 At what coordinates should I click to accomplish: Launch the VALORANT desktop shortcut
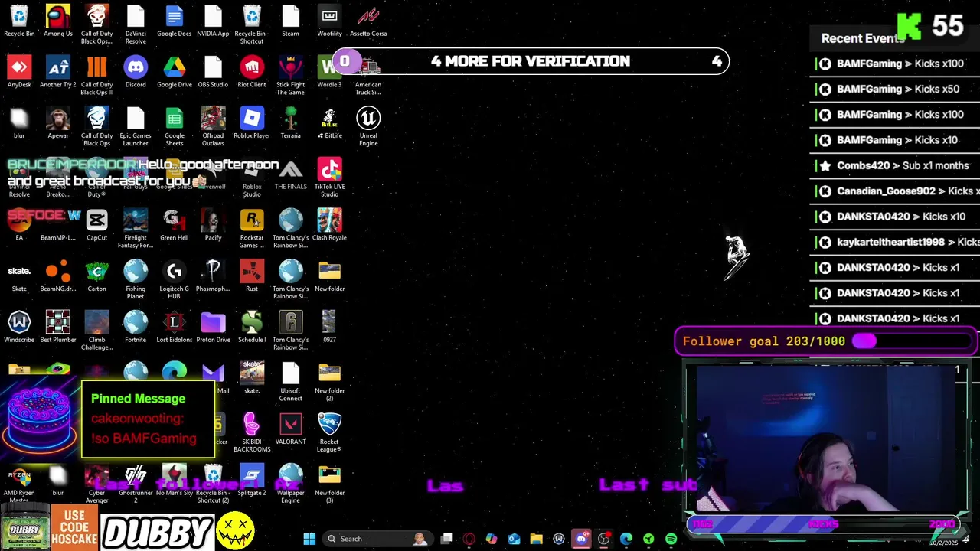[x=290, y=430]
